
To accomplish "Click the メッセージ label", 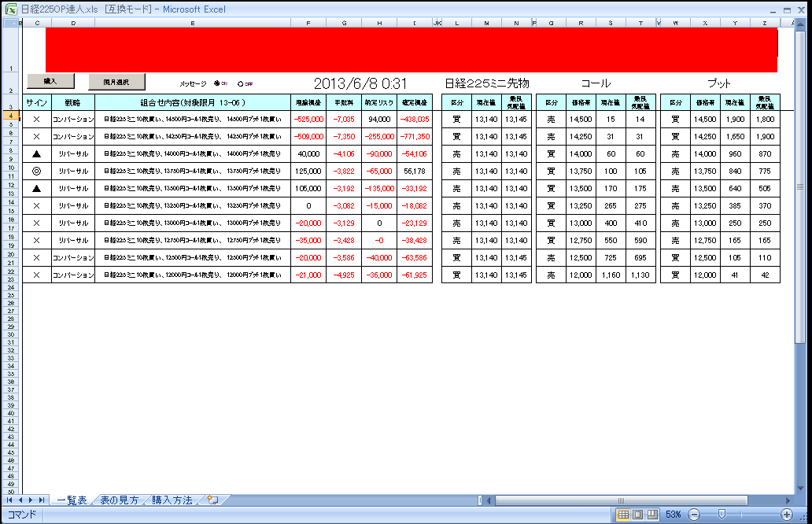I will pyautogui.click(x=193, y=84).
